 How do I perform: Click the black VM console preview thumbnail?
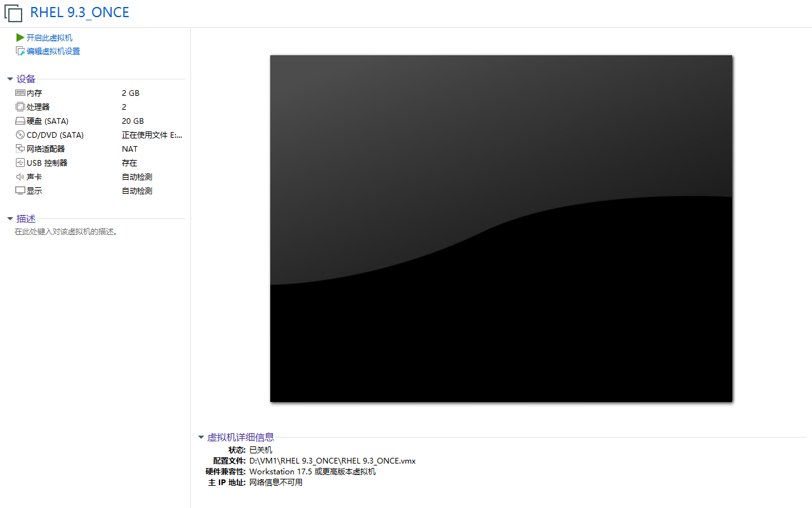(501, 229)
